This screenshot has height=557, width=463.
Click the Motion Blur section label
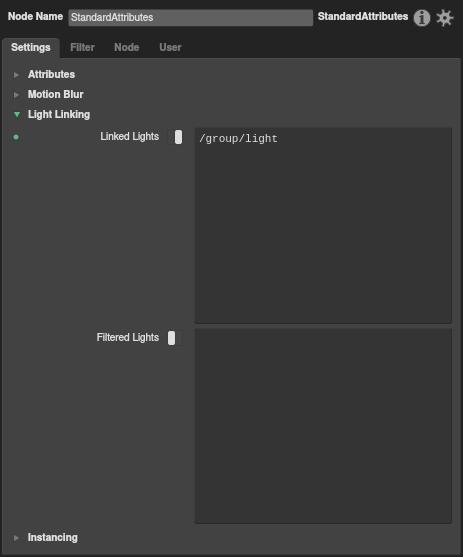(x=55, y=94)
